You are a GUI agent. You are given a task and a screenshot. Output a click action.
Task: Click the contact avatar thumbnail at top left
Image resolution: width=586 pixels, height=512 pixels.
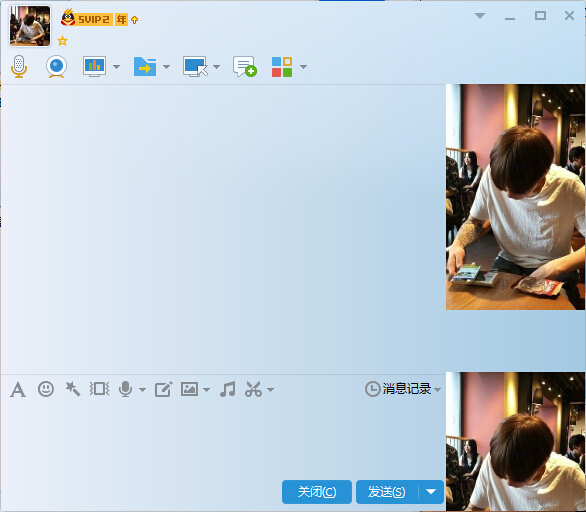[x=30, y=26]
